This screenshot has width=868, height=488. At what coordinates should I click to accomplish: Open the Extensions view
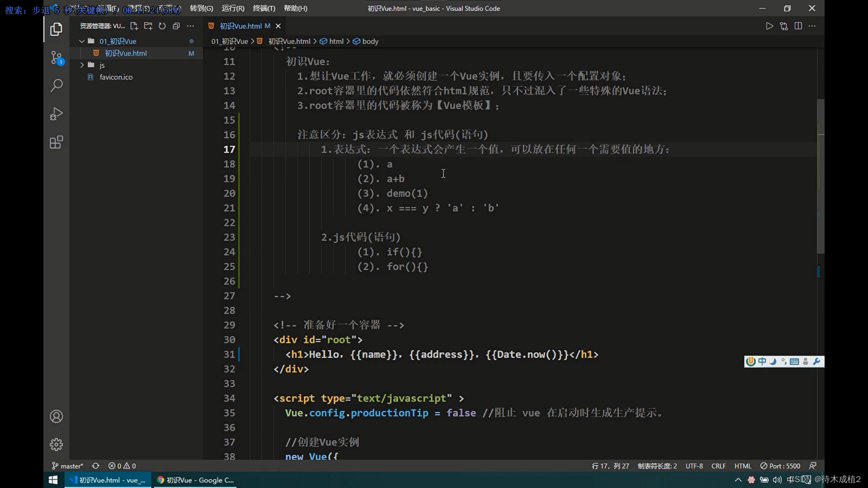coord(56,142)
